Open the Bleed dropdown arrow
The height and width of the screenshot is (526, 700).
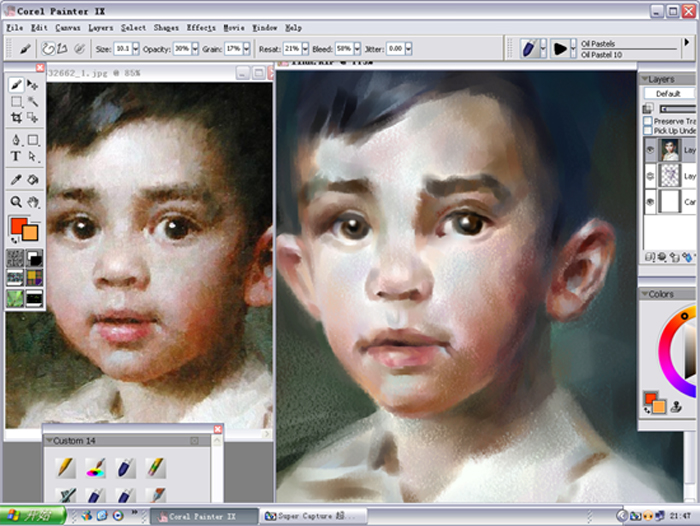(357, 48)
